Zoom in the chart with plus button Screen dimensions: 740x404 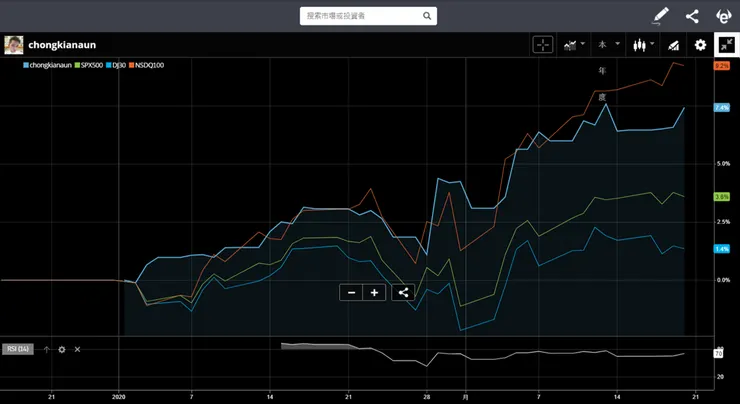374,293
